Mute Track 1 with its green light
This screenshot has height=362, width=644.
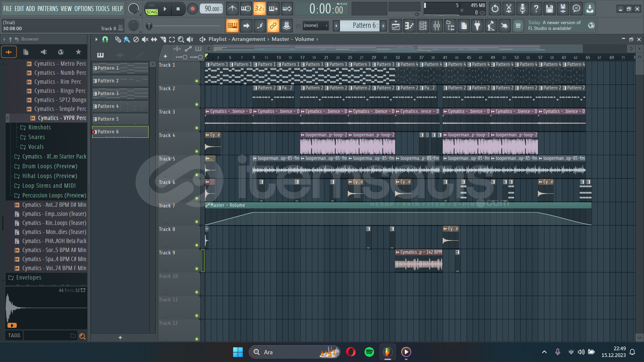point(197,81)
